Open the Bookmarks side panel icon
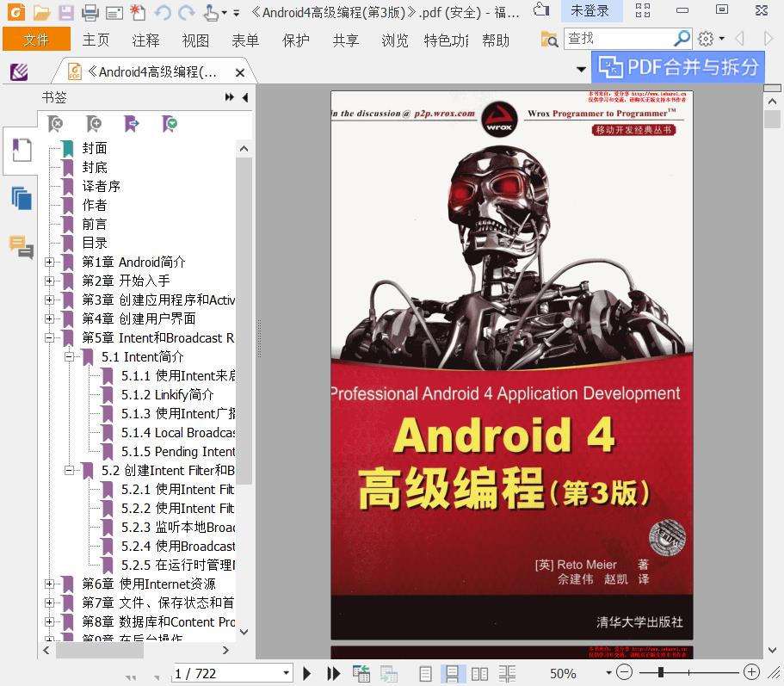Image resolution: width=784 pixels, height=686 pixels. [22, 151]
